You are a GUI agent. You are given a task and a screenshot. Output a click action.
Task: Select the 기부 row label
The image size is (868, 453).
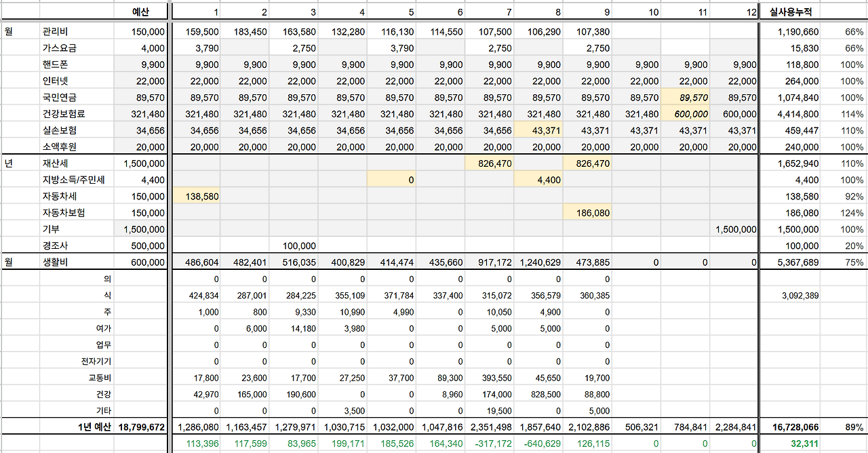point(51,229)
